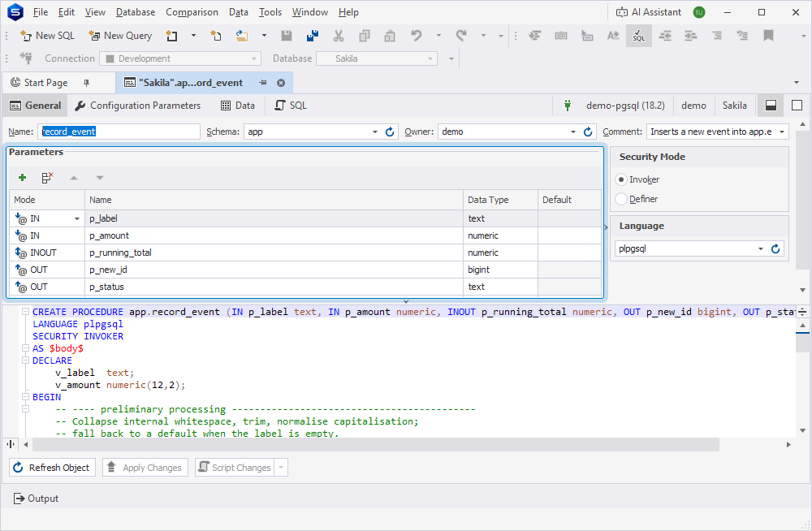Pin the procedure document tab
Viewport: 812px width, 531px height.
tap(263, 83)
